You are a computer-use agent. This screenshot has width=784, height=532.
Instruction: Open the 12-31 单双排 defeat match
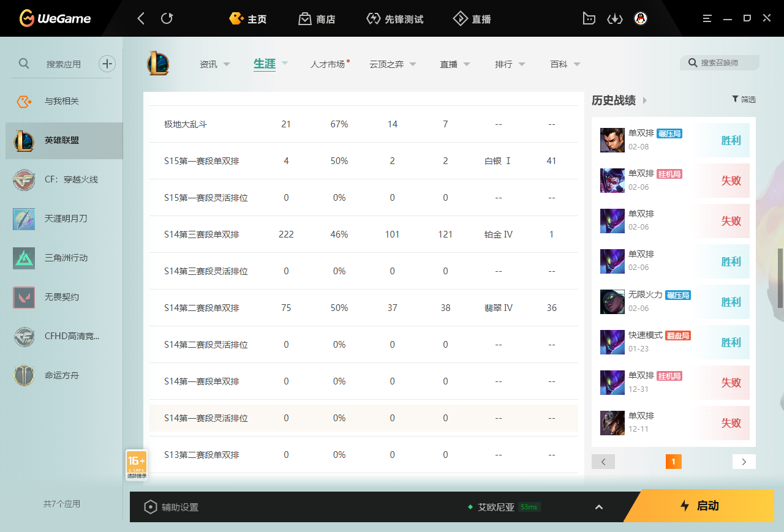674,383
